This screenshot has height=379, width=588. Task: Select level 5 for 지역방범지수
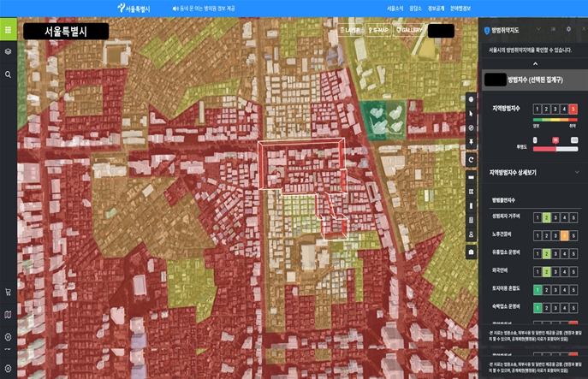[x=573, y=109]
